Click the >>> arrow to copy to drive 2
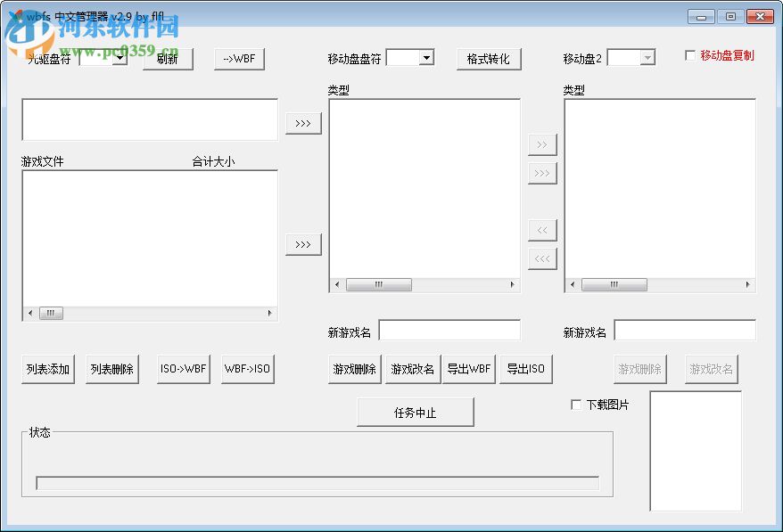Viewport: 783px width, 532px height. click(x=542, y=173)
